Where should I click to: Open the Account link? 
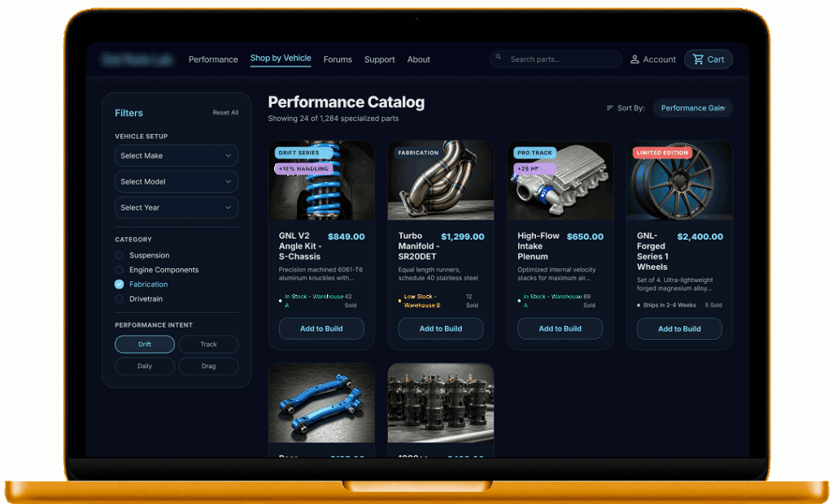(653, 59)
